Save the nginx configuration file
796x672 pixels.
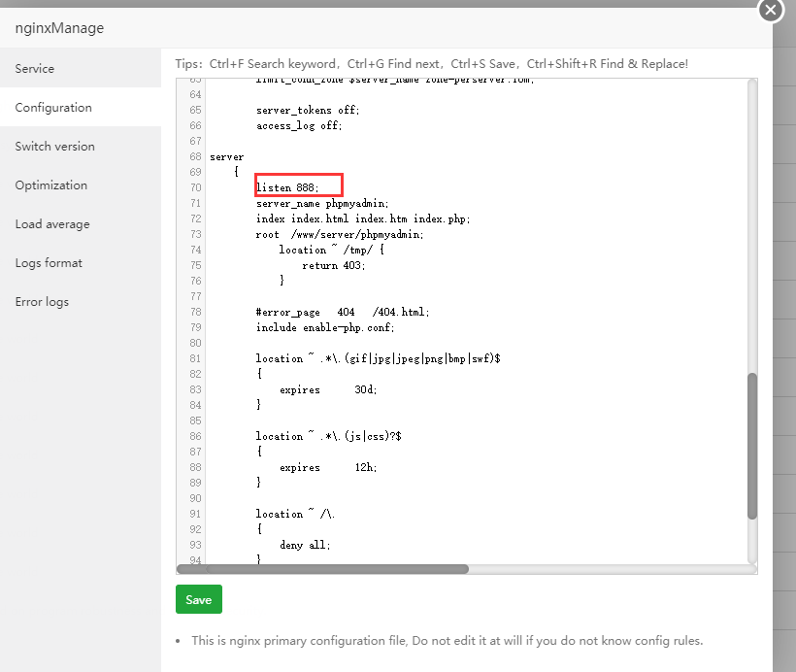pos(199,599)
